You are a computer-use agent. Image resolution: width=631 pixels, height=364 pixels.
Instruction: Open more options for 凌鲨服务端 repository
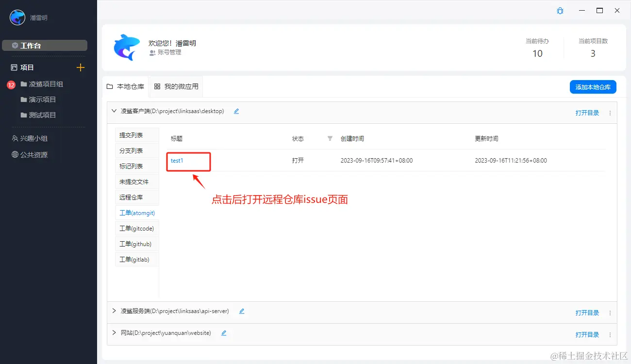(610, 313)
